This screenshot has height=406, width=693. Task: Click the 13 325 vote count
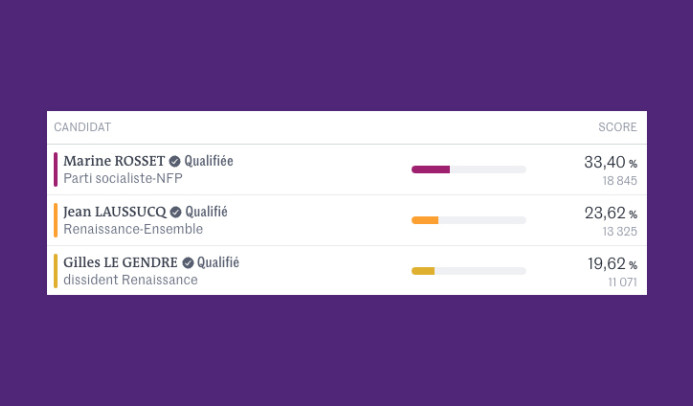pos(619,232)
